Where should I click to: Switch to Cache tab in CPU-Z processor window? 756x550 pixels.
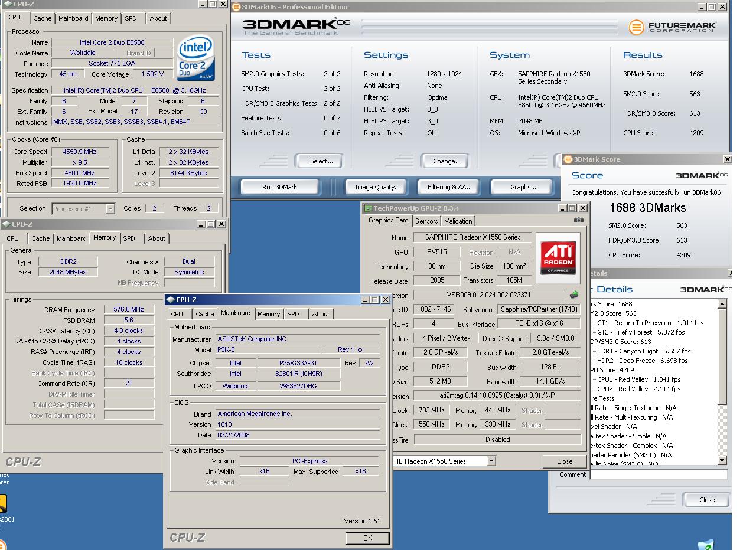[42, 18]
